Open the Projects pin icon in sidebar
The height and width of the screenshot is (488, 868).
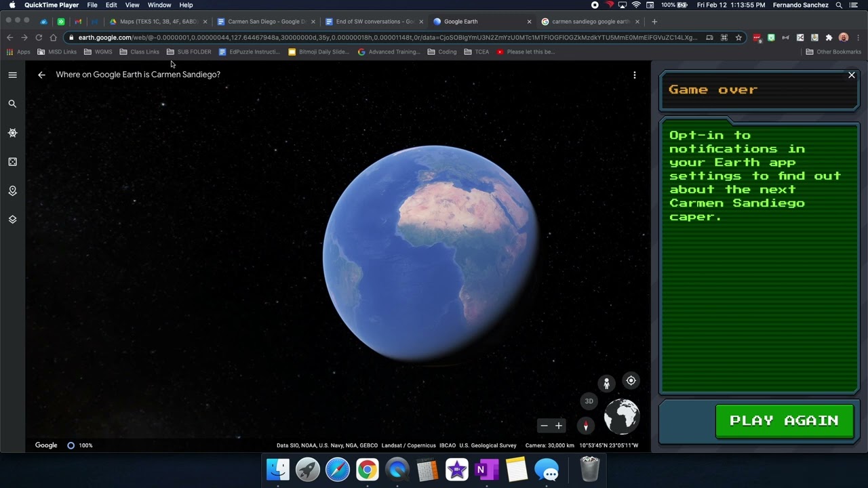tap(12, 191)
